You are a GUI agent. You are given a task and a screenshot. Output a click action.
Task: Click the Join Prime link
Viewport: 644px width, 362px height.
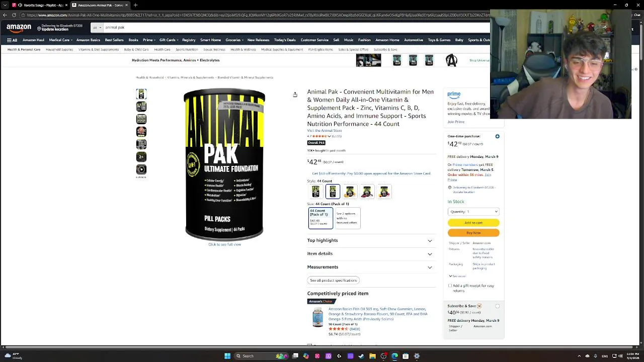click(456, 122)
